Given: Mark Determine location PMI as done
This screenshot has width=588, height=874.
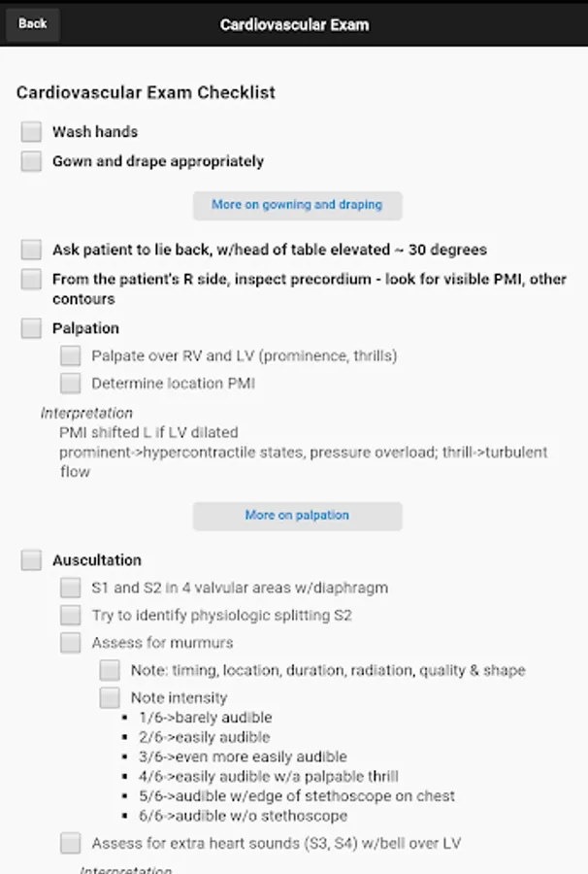Looking at the screenshot, I should 71,384.
